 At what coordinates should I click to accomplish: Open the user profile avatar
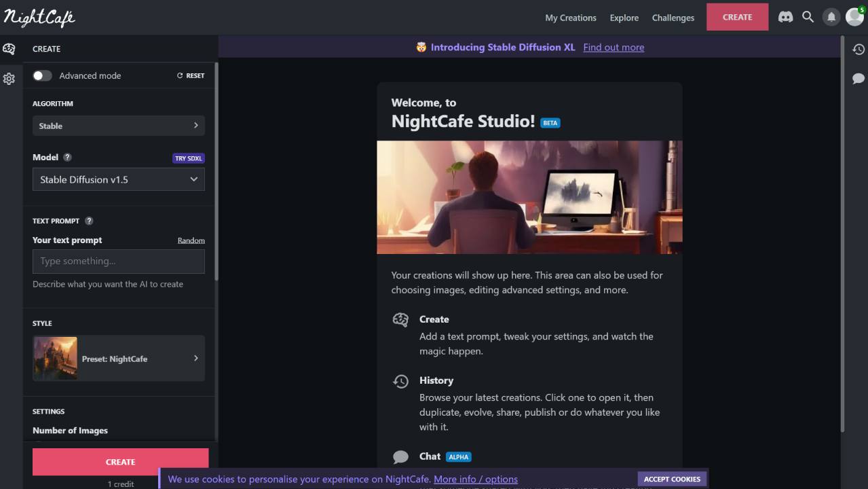[854, 17]
